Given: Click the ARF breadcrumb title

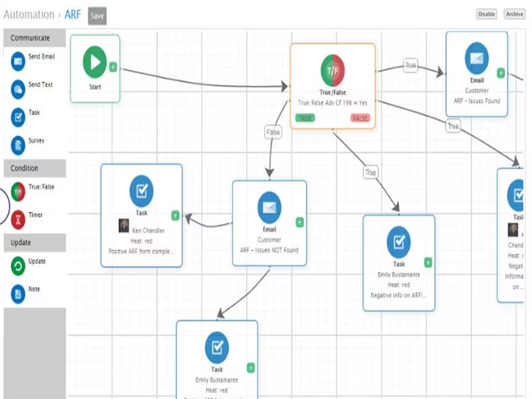Looking at the screenshot, I should [x=72, y=15].
